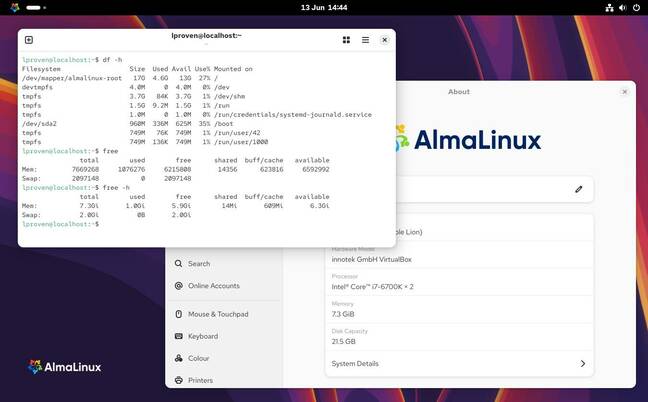Select the Intel Core i7-6700K × 2 processor text
The image size is (648, 402).
point(372,287)
